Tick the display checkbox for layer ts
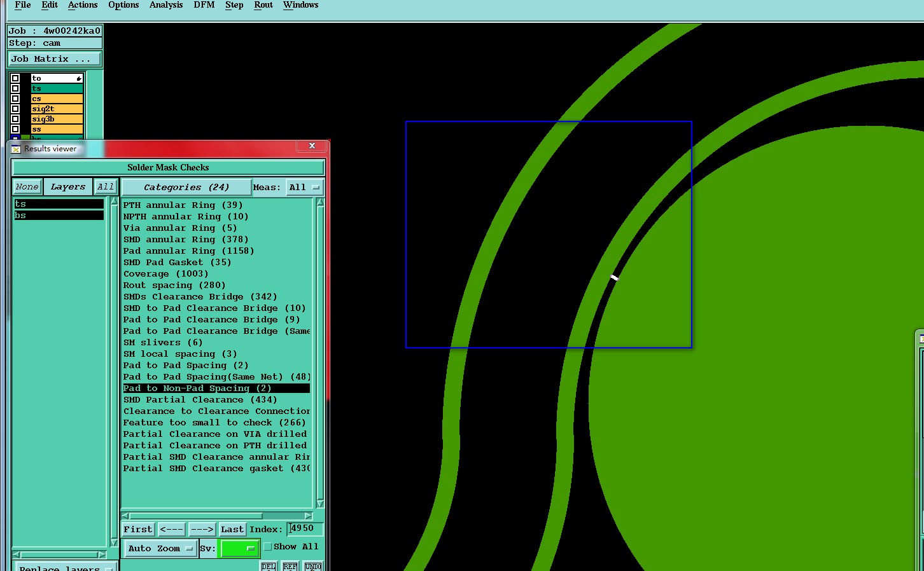924x571 pixels. [x=15, y=88]
